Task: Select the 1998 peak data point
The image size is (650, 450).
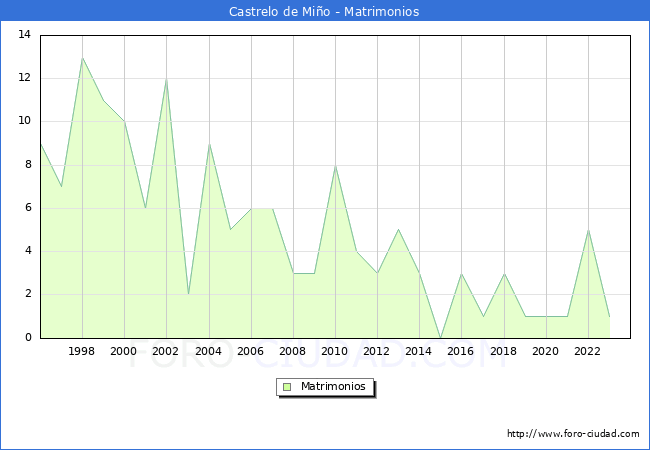Action: pos(82,58)
